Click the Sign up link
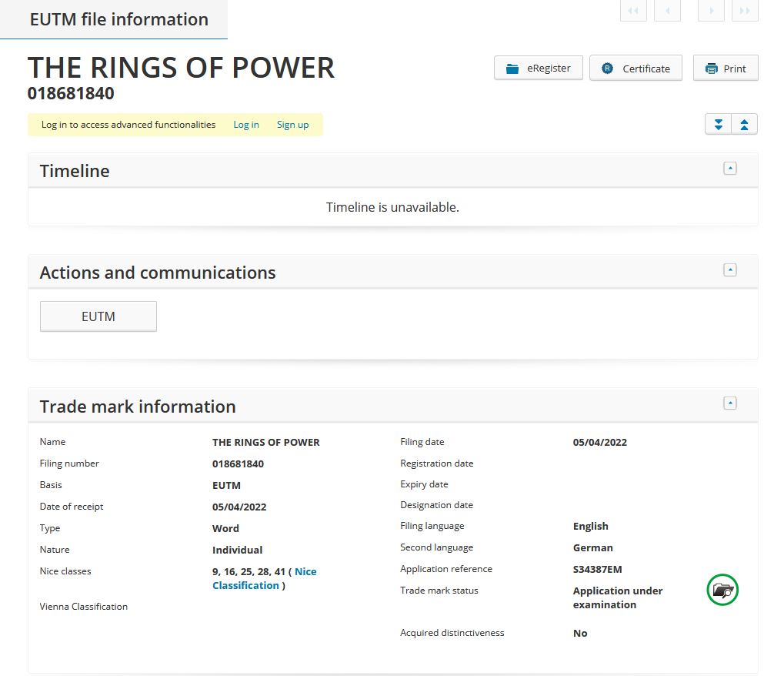Image resolution: width=784 pixels, height=676 pixels. coord(292,125)
